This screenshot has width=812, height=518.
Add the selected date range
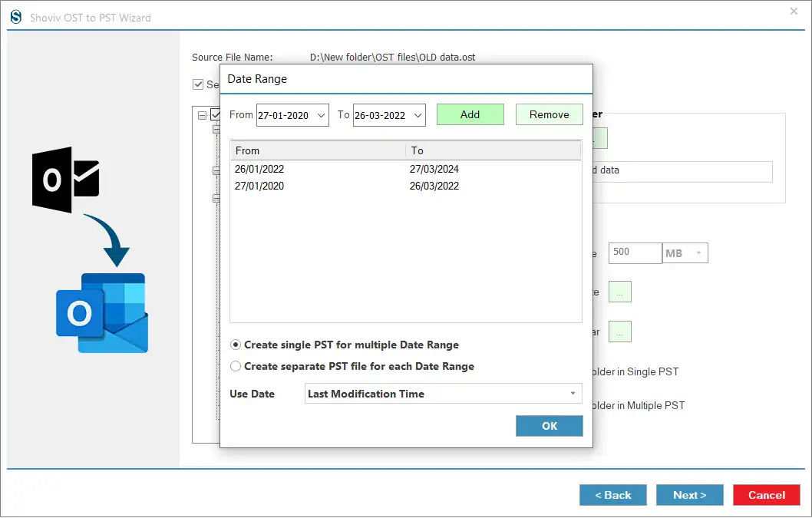[470, 114]
